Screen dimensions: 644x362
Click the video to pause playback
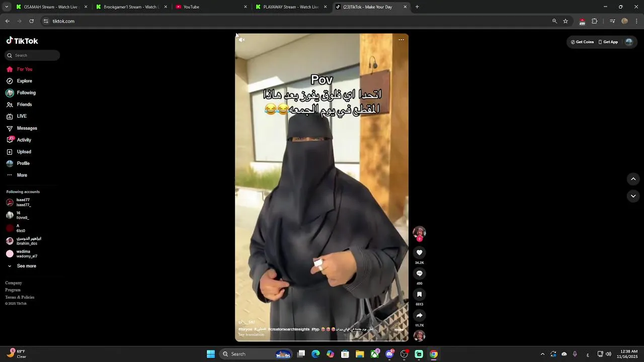(321, 188)
